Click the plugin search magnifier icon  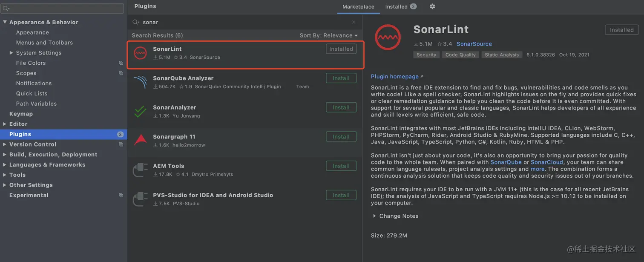[136, 22]
